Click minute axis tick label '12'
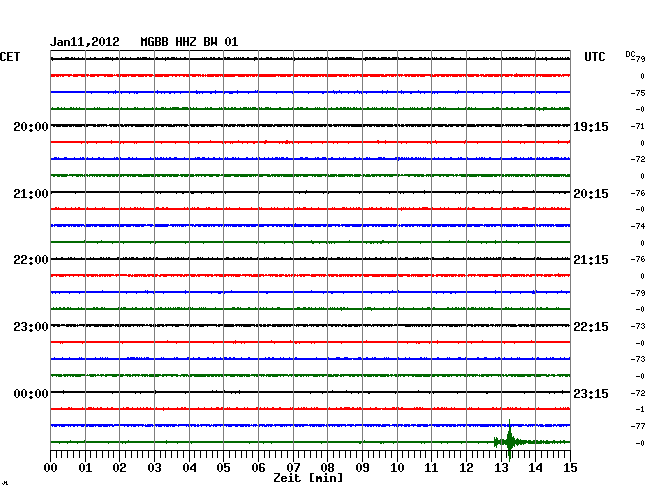This screenshot has height=494, width=650. pos(466,468)
